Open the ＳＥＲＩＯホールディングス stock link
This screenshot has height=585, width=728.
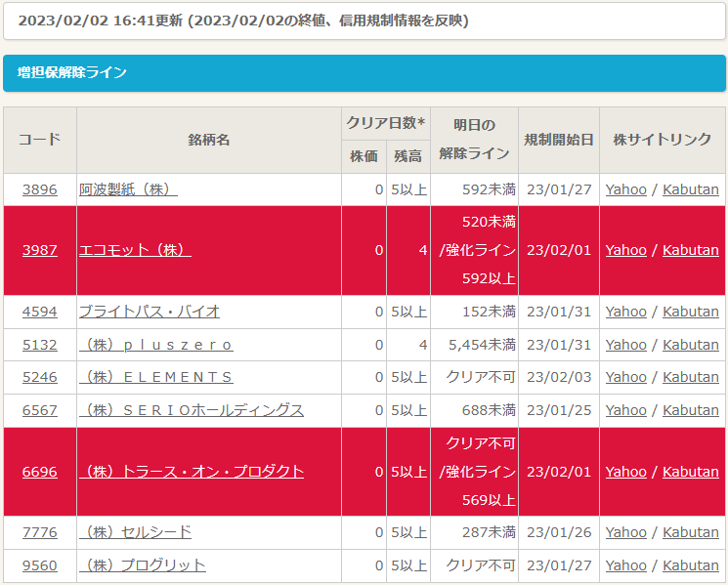click(192, 410)
